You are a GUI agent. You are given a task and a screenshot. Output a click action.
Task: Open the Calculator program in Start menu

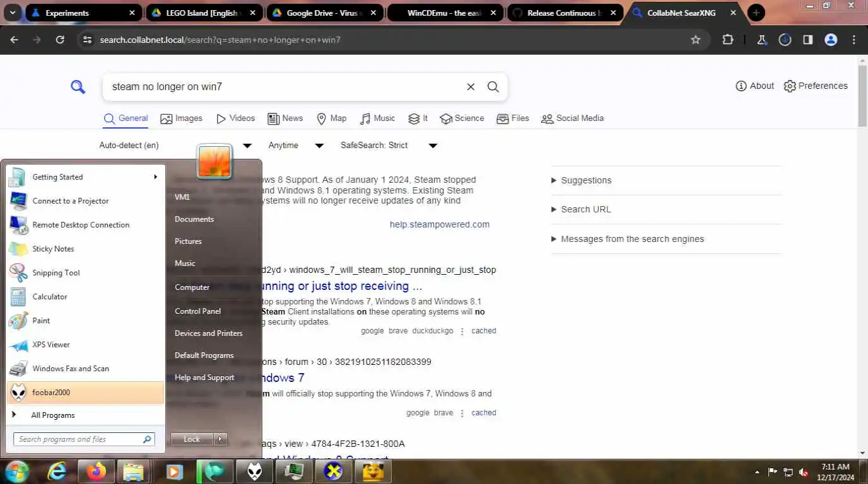(85, 297)
